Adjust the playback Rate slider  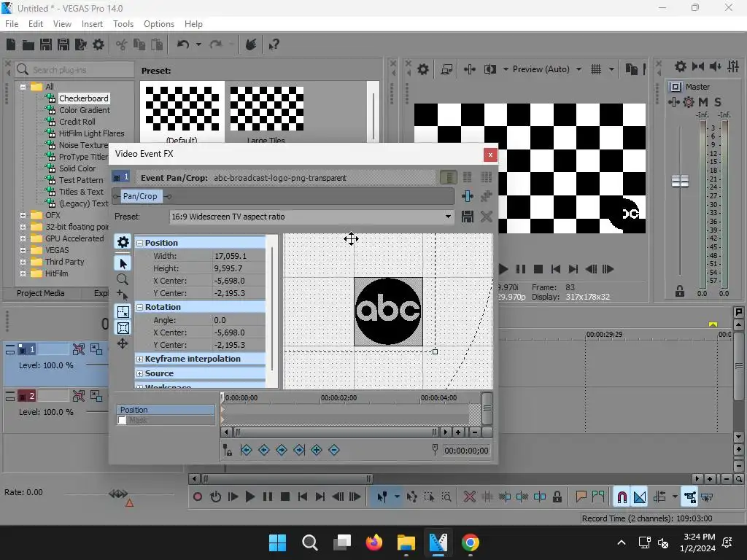click(x=118, y=494)
